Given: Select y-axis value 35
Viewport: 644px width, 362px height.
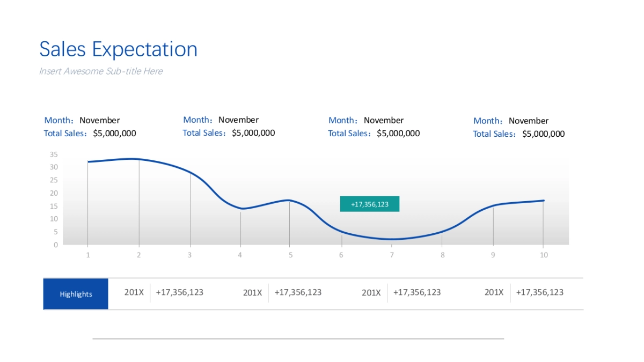Looking at the screenshot, I should (x=54, y=154).
